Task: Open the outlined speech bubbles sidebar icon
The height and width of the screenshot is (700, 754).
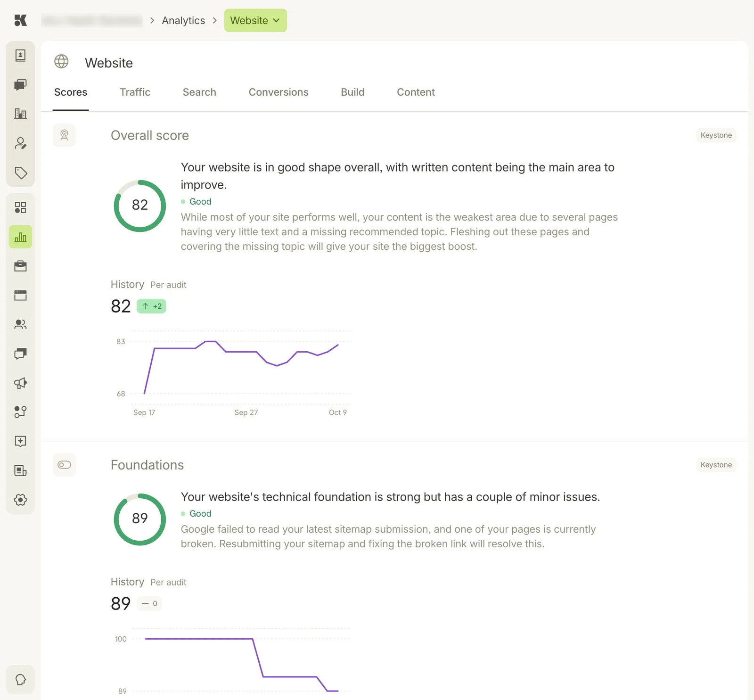Action: point(20,354)
